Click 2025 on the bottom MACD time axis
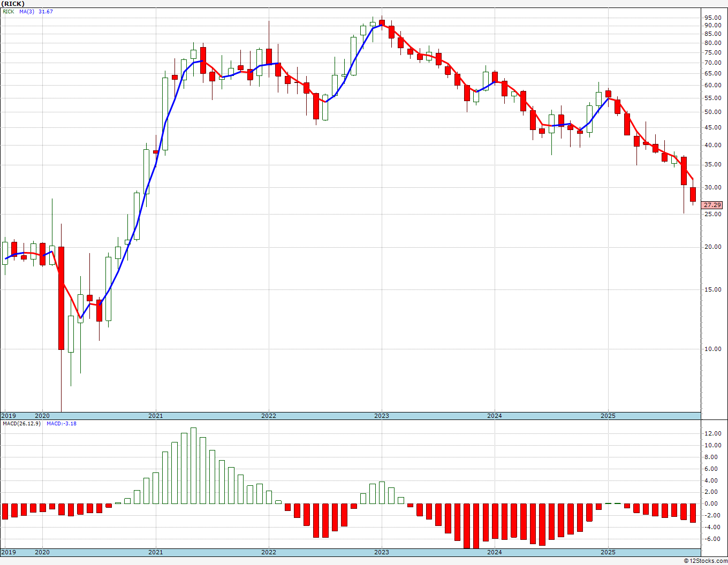This screenshot has width=728, height=565. coord(608,552)
